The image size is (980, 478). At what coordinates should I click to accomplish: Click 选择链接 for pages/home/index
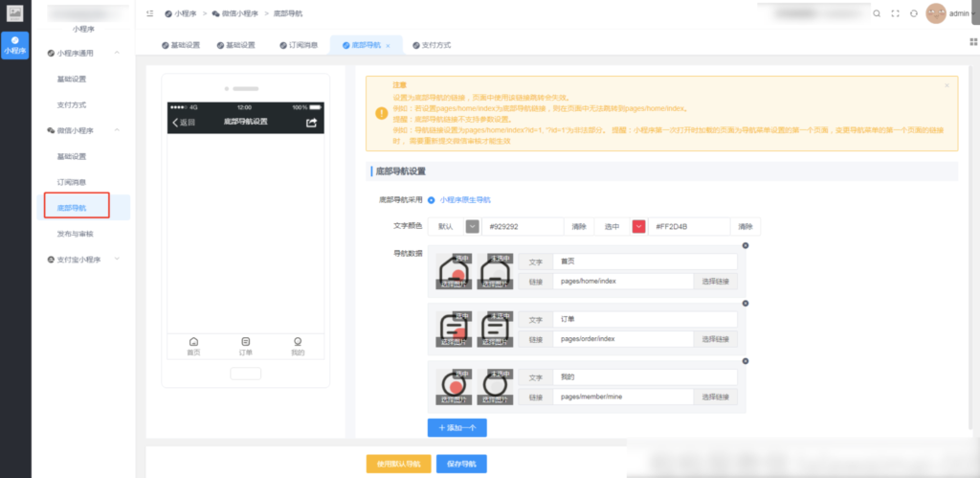[716, 281]
